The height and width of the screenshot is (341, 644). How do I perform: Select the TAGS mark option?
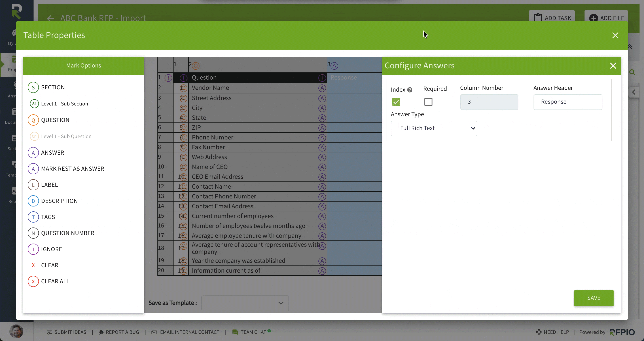point(42,217)
